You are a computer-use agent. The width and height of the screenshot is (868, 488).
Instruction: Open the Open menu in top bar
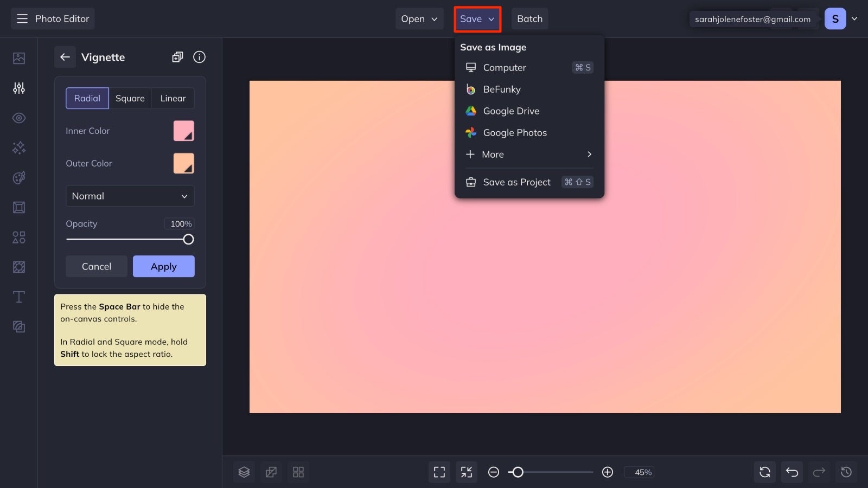coord(419,18)
